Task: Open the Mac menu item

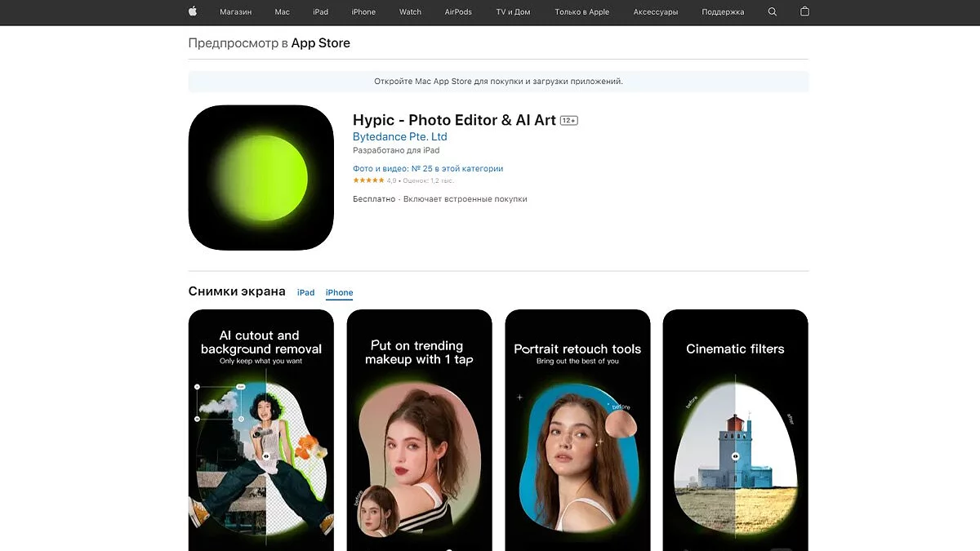Action: coord(283,12)
